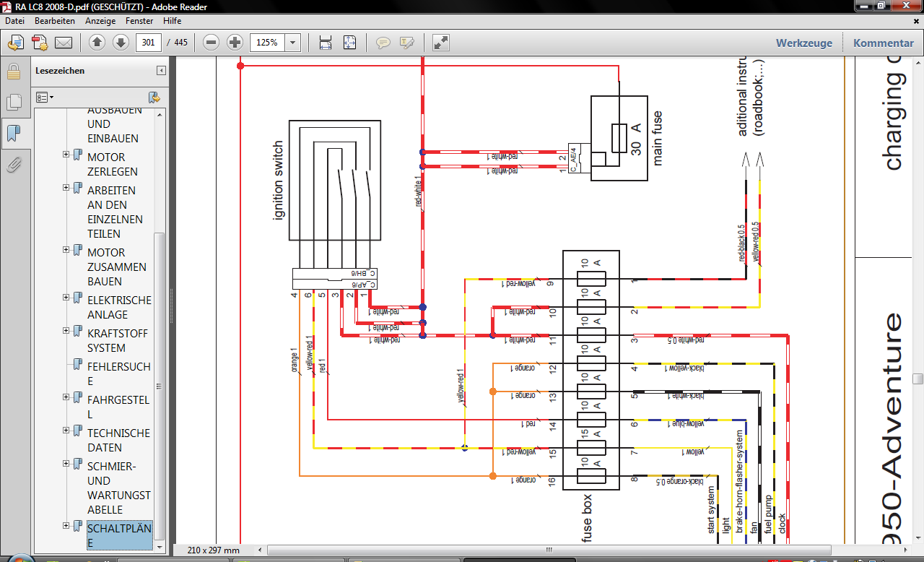Screen dimensions: 924x562
Task: Switch to read mode with expand arrows icon
Action: 441,43
